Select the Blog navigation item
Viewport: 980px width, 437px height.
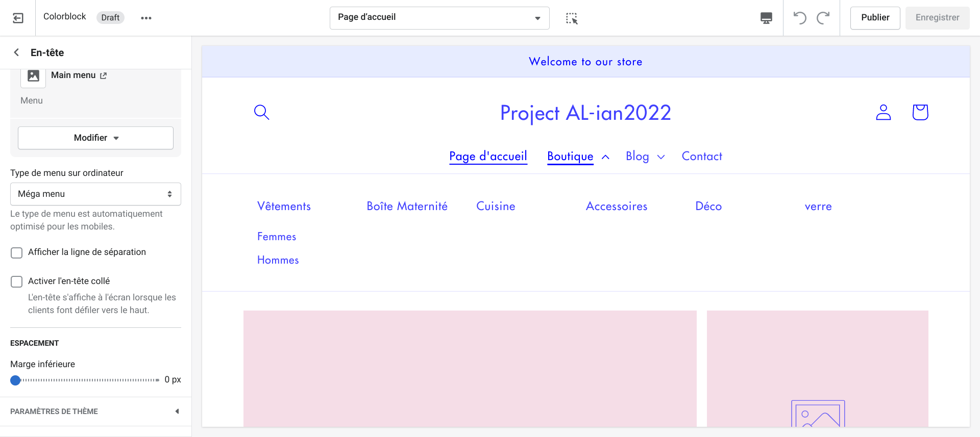(x=638, y=157)
